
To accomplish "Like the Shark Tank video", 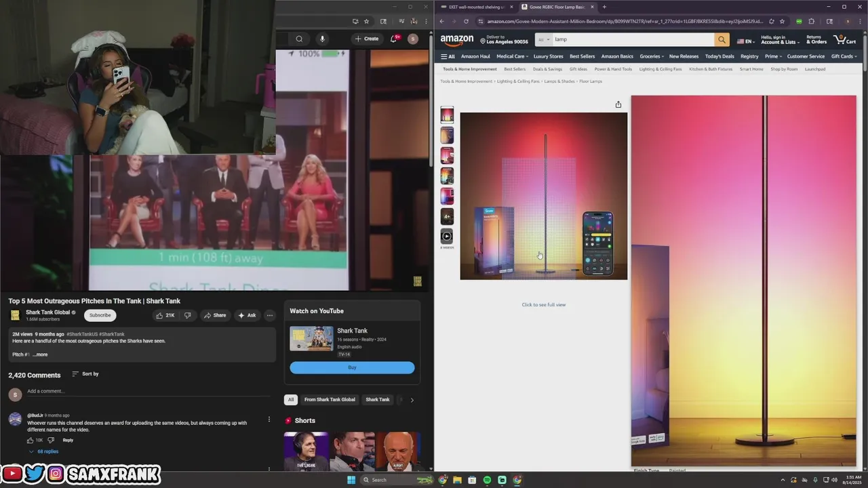I will [x=165, y=315].
